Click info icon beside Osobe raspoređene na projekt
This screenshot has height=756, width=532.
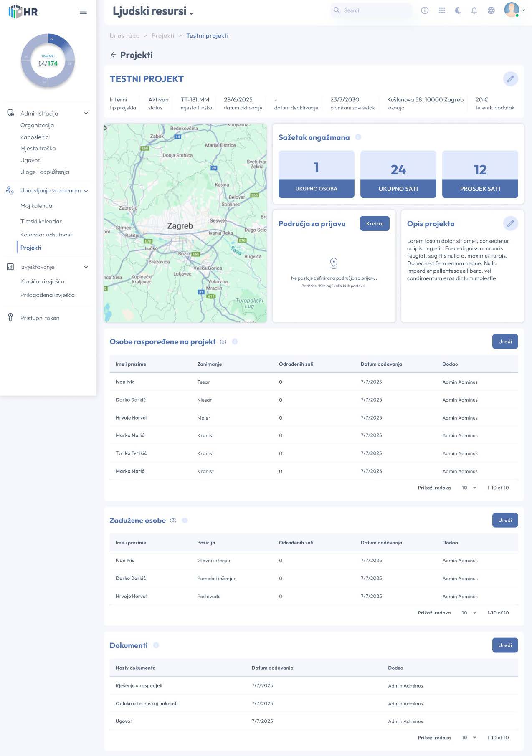[235, 341]
